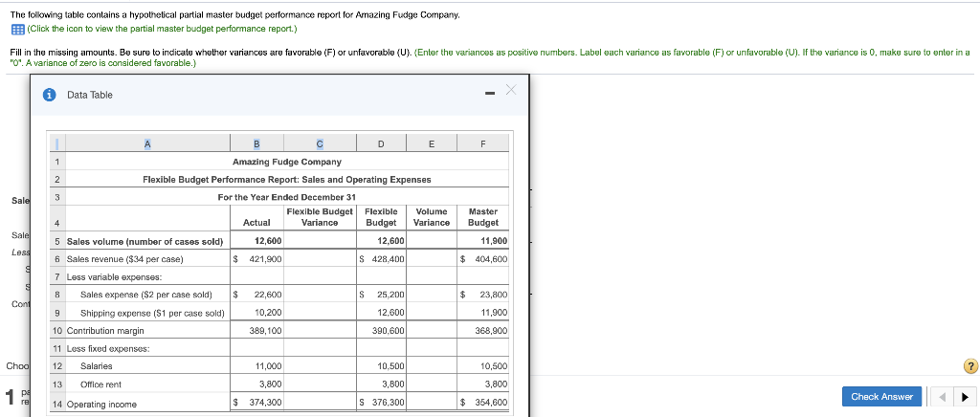Viewport: 980px width, 417px height.
Task: Click actual salaries 11,000 cell
Action: (256, 366)
